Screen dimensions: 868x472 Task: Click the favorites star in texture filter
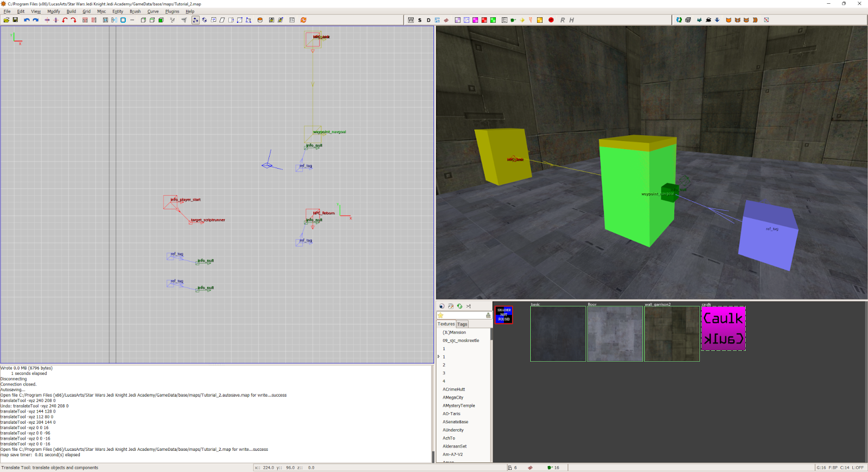click(x=441, y=315)
